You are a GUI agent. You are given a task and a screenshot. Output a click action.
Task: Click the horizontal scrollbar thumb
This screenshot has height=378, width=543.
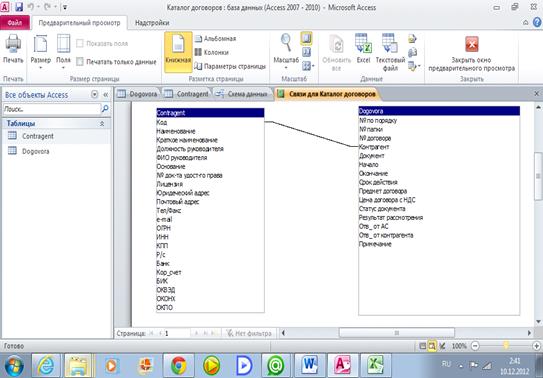pyautogui.click(x=397, y=333)
